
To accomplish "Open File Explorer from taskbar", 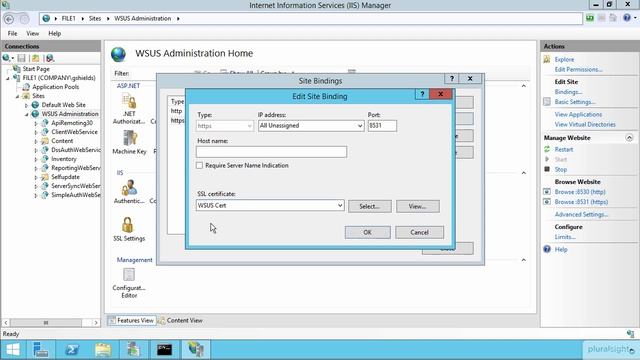I will tap(103, 350).
